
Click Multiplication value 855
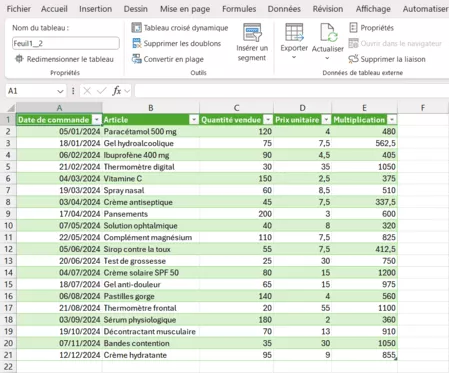coord(364,355)
